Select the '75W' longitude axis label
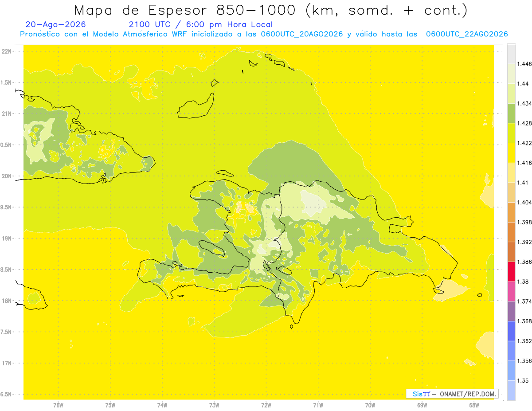This screenshot has height=411, width=532. pyautogui.click(x=110, y=405)
